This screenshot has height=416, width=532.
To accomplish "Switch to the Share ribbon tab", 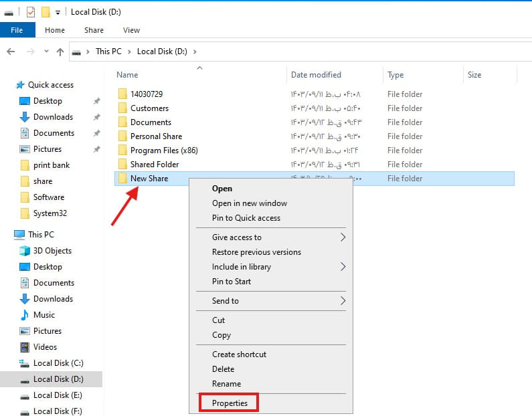I will click(94, 30).
